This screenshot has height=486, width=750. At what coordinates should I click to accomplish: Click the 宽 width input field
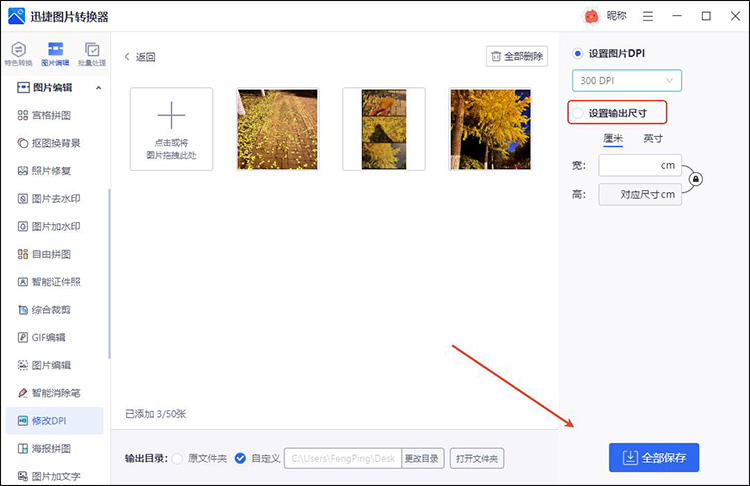[640, 166]
